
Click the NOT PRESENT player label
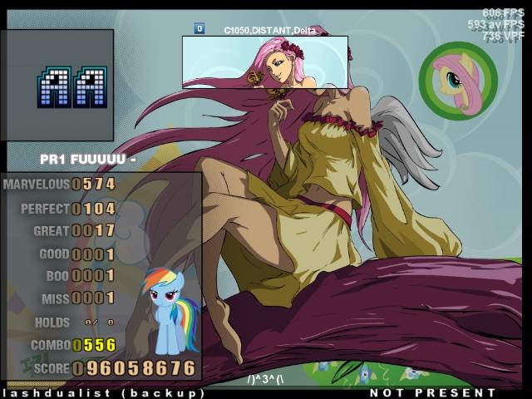[432, 393]
